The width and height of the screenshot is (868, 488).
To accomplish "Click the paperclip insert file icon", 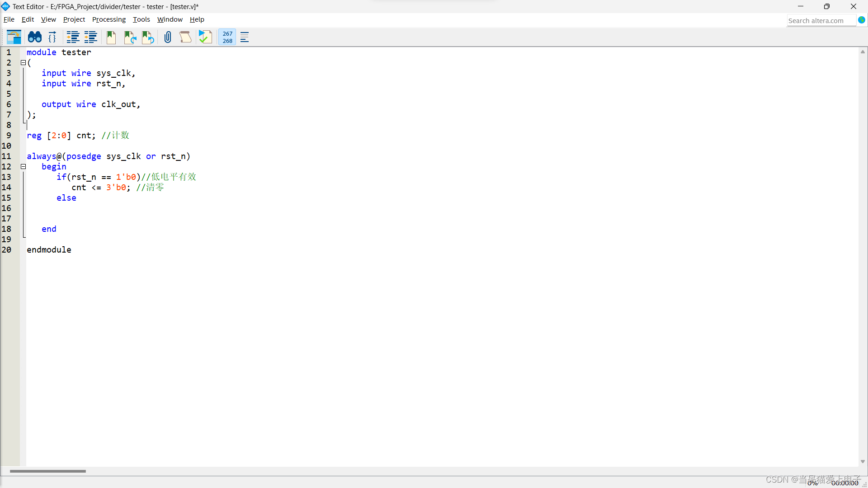I will (168, 37).
